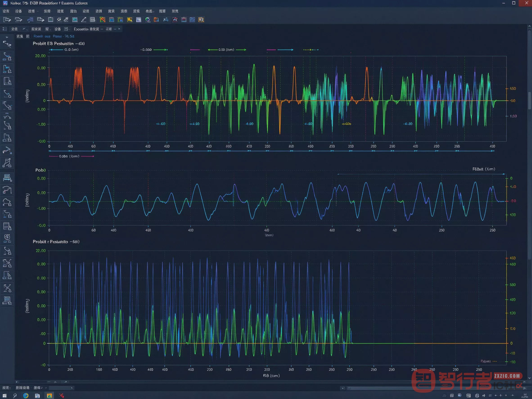Viewport: 532px width, 399px height.
Task: Click the lined document list toolbar icon
Action: [x=92, y=20]
